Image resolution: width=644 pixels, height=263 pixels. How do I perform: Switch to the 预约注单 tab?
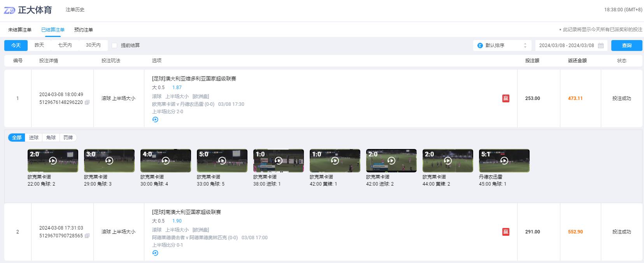(x=84, y=30)
